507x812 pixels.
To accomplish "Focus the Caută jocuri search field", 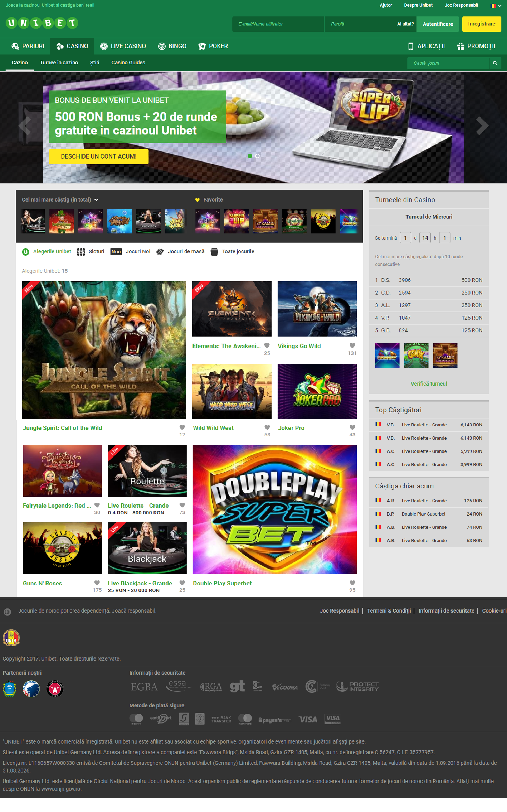I will click(448, 63).
